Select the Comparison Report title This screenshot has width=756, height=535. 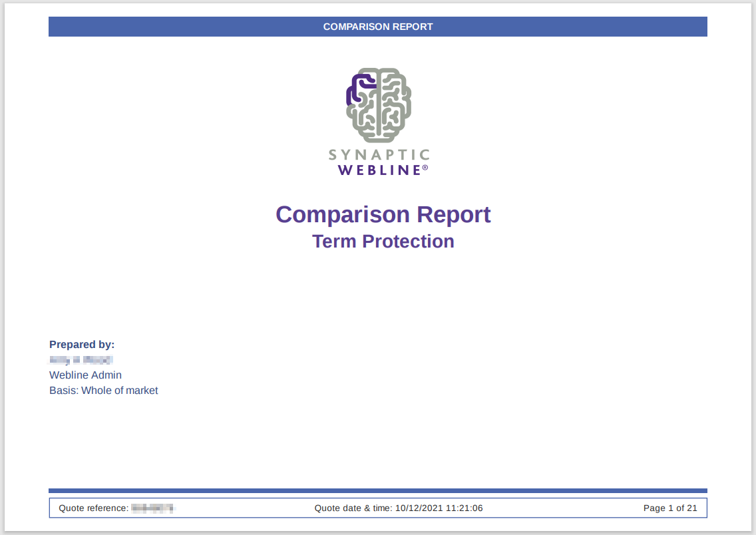(383, 214)
